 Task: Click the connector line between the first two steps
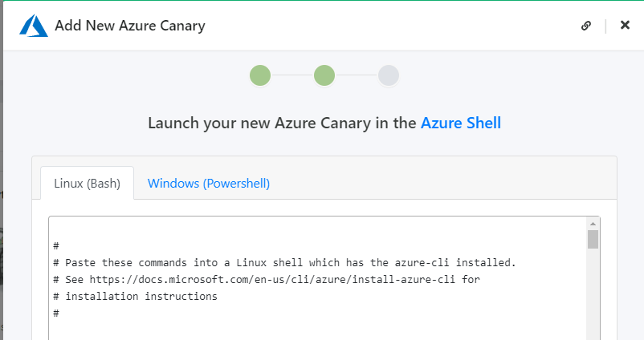(291, 75)
